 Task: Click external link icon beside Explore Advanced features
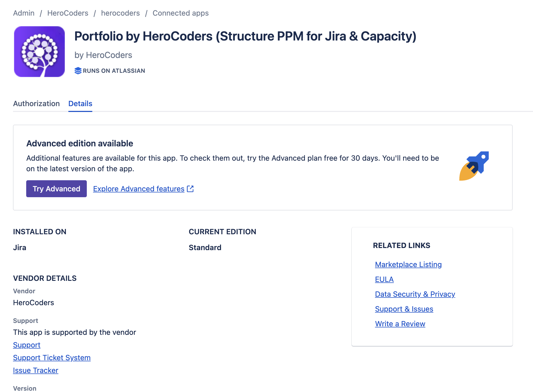[190, 189]
